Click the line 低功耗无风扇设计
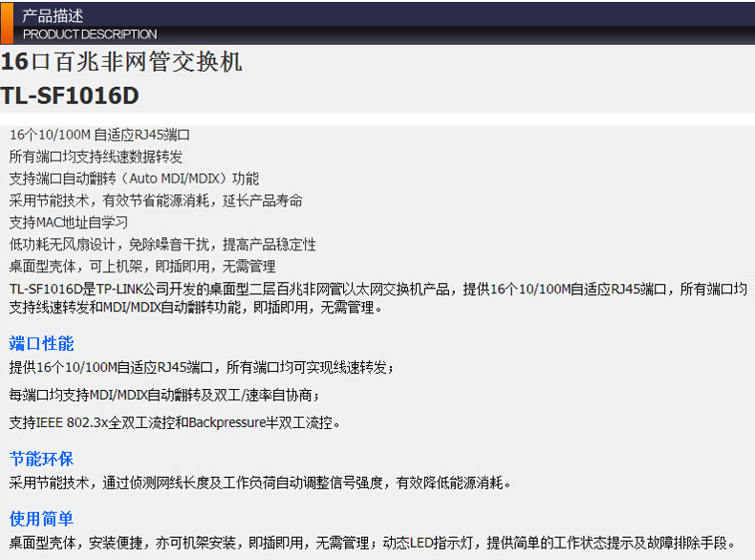Screen dimensions: 755x560 click(162, 245)
